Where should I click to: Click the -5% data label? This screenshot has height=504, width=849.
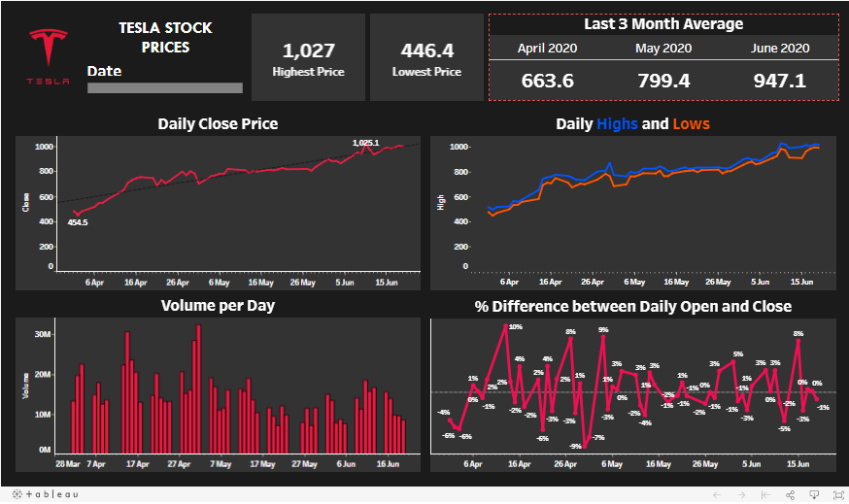pos(785,429)
